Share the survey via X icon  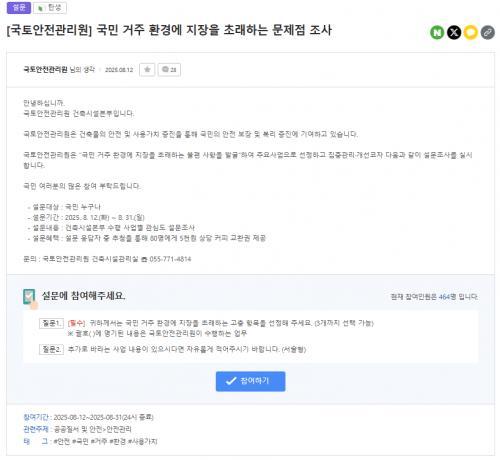pyautogui.click(x=454, y=32)
